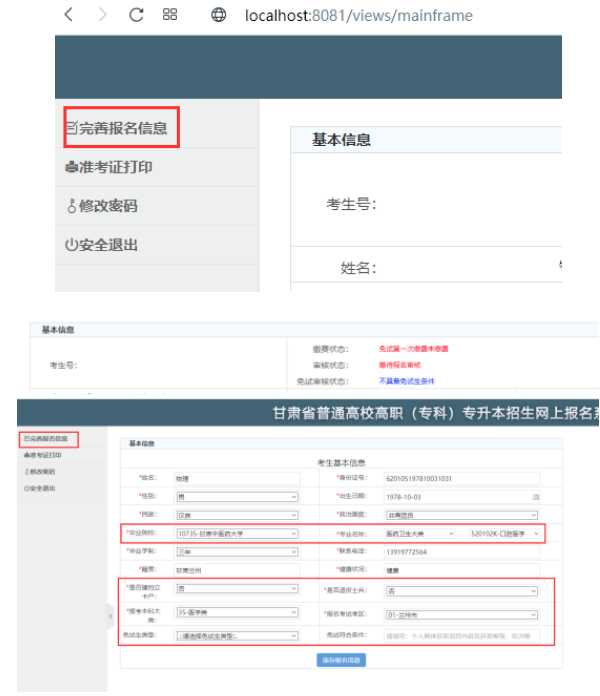Image resolution: width=600 pixels, height=696 pixels.
Task: Click the blue 保存报名信息 button
Action: point(341,660)
